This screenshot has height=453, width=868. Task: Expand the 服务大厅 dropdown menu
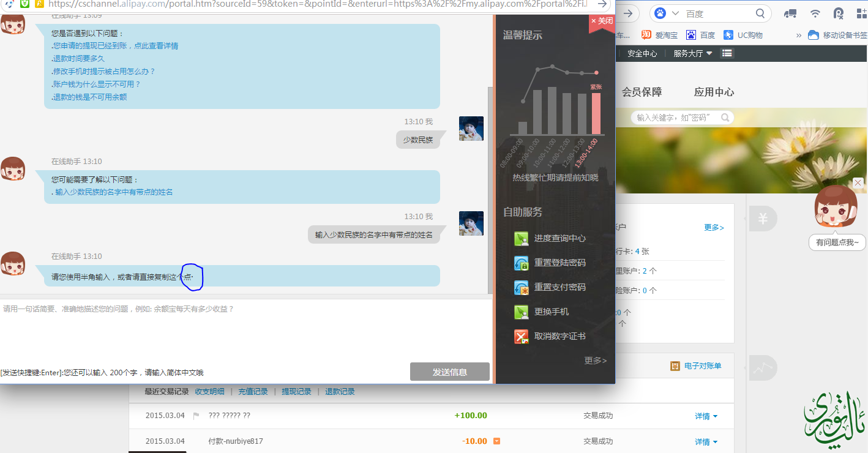click(693, 53)
